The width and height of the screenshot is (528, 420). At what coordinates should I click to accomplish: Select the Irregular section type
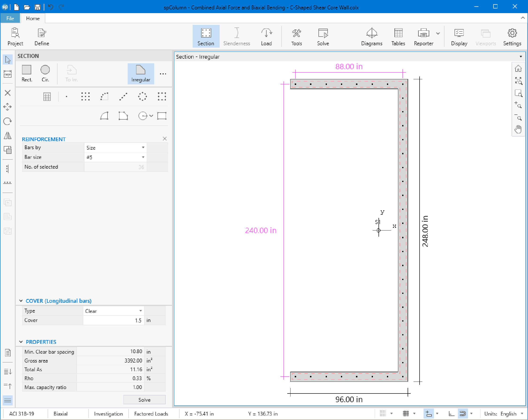tap(141, 74)
